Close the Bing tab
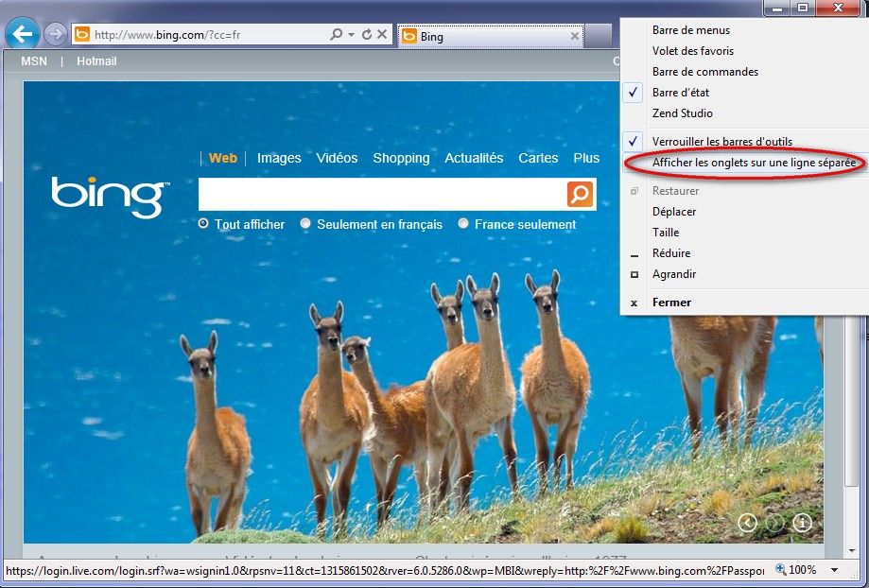Image resolution: width=869 pixels, height=588 pixels. [575, 37]
